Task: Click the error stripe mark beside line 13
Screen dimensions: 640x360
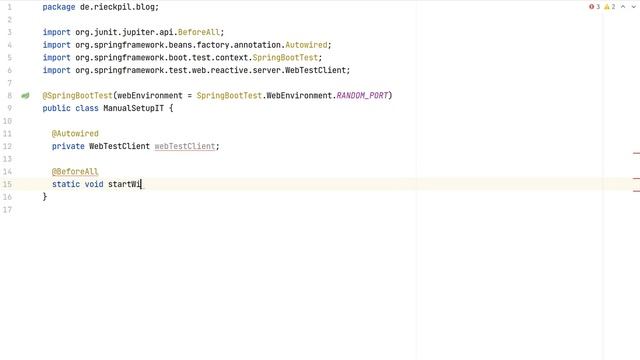Action: (x=636, y=153)
